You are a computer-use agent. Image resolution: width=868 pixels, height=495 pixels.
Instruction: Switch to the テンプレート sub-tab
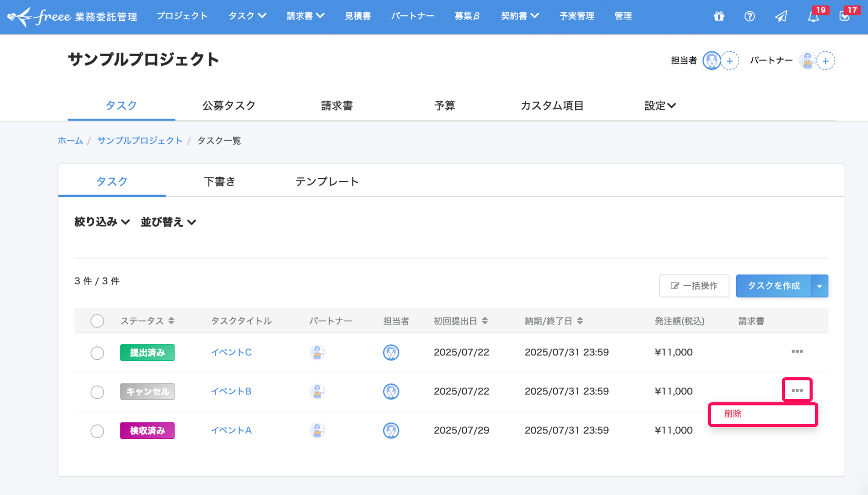327,181
